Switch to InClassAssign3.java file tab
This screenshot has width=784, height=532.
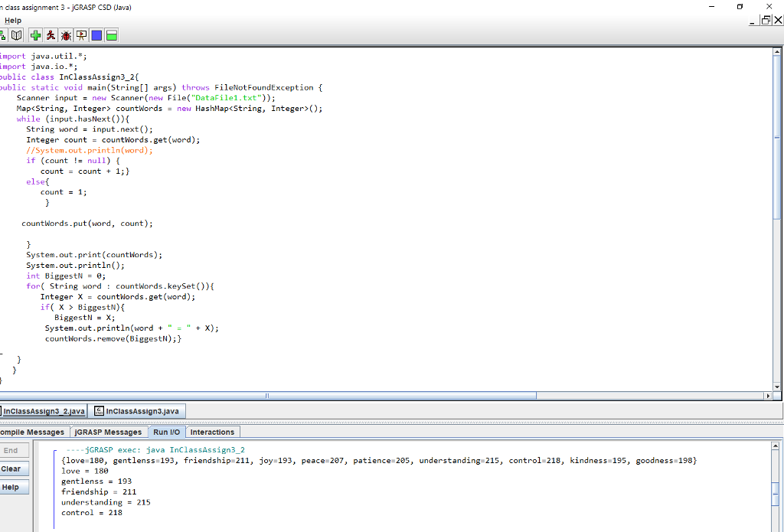click(x=136, y=411)
